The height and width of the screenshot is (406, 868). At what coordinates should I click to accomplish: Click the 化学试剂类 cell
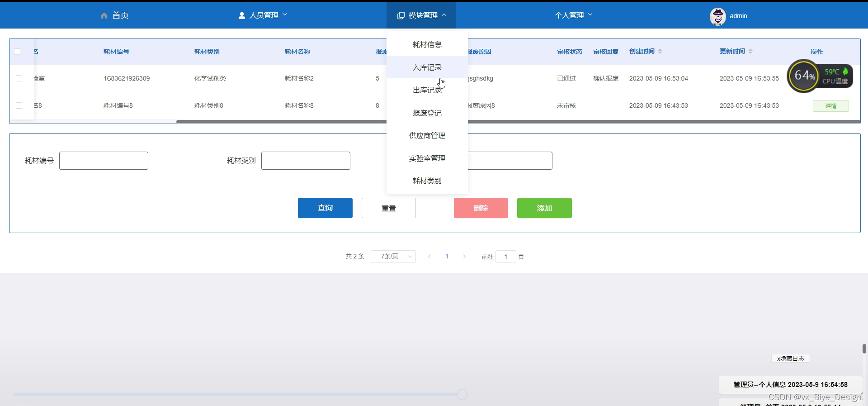click(210, 78)
